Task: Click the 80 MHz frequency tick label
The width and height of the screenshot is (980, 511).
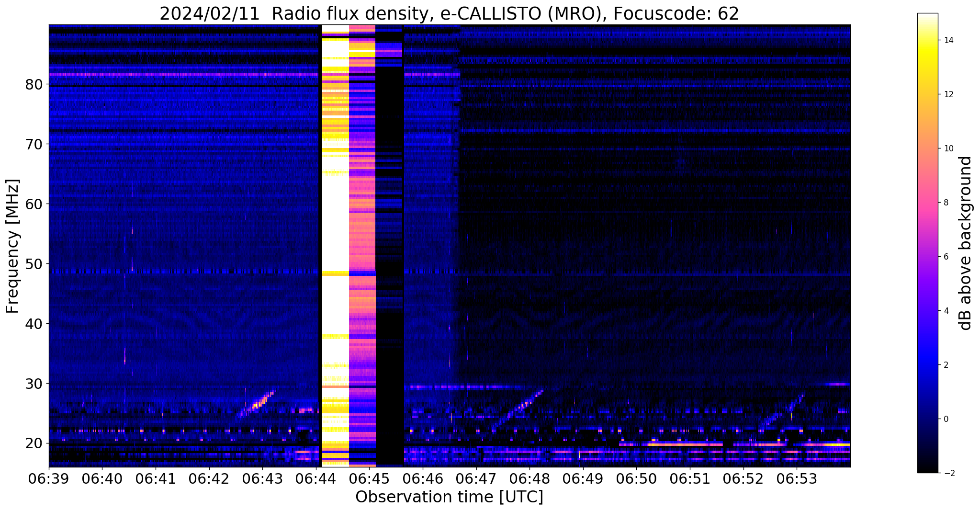Action: point(34,85)
